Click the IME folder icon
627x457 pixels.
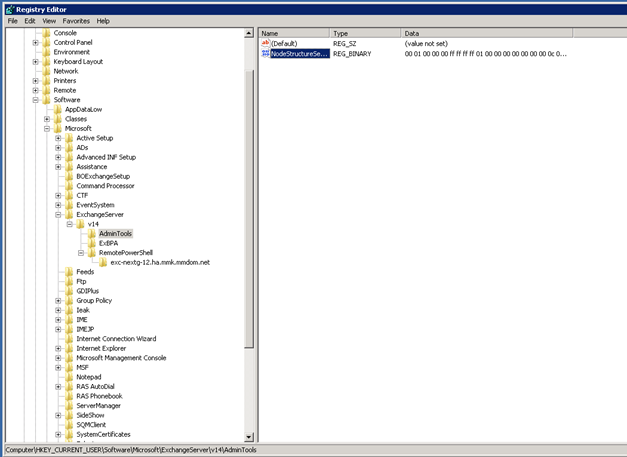pos(69,320)
